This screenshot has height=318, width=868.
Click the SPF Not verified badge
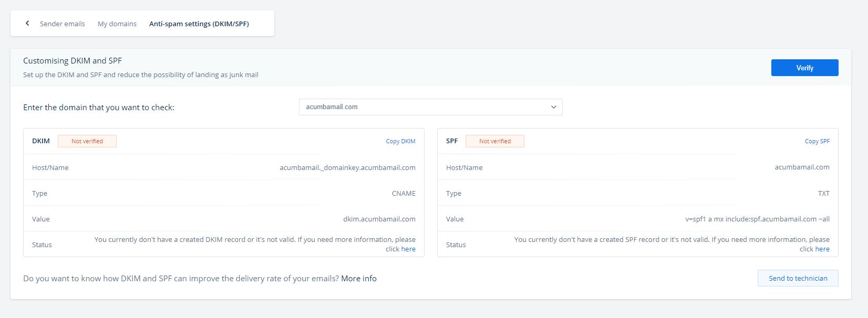[x=494, y=141]
